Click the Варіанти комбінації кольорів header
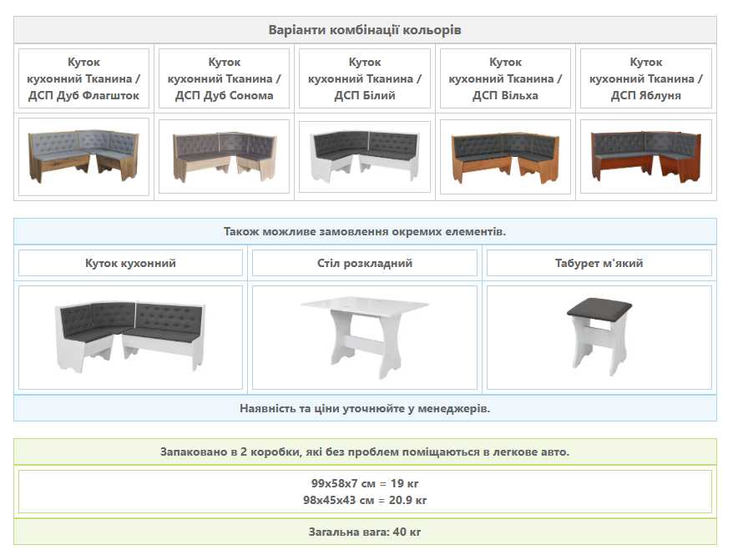 (365, 30)
